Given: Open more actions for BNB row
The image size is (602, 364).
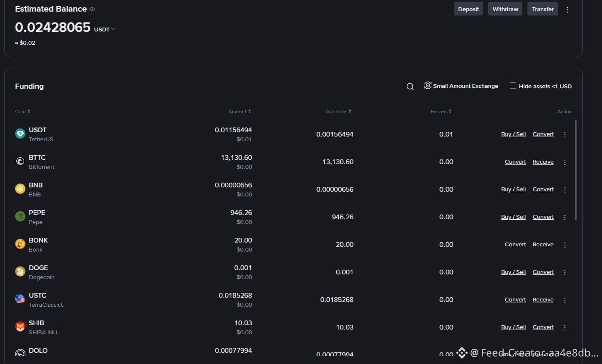Looking at the screenshot, I should [565, 190].
